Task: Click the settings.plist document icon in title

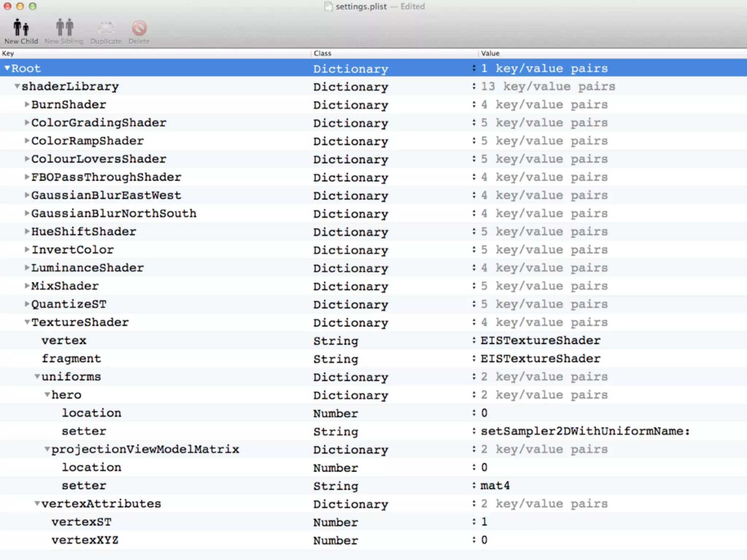Action: coord(328,7)
